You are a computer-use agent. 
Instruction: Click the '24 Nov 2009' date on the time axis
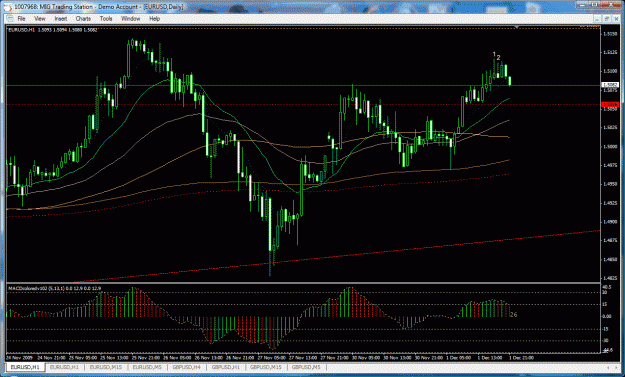tap(19, 358)
